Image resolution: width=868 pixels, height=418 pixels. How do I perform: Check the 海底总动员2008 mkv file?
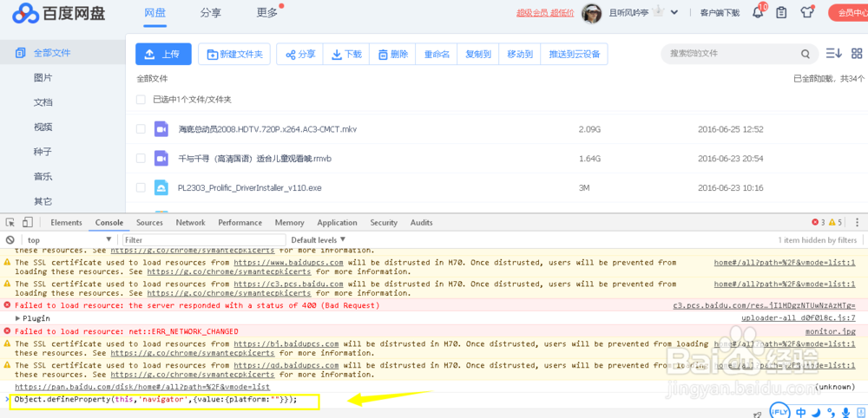141,129
